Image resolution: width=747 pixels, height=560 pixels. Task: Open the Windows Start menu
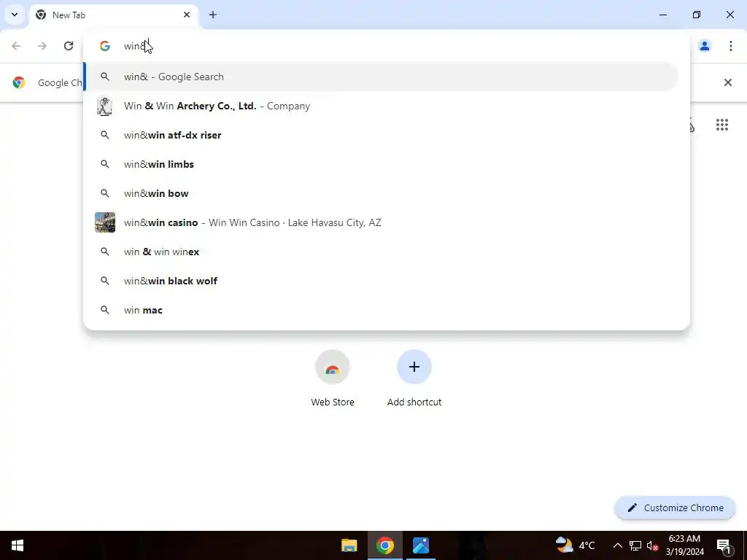pos(18,545)
